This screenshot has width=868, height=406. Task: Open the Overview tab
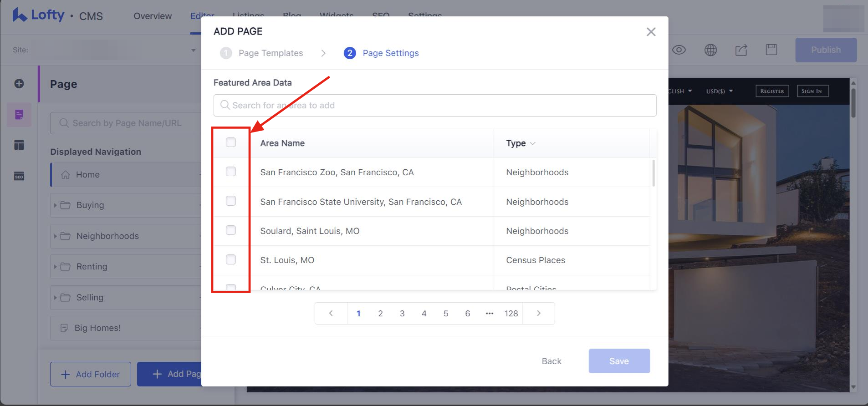[x=153, y=16]
